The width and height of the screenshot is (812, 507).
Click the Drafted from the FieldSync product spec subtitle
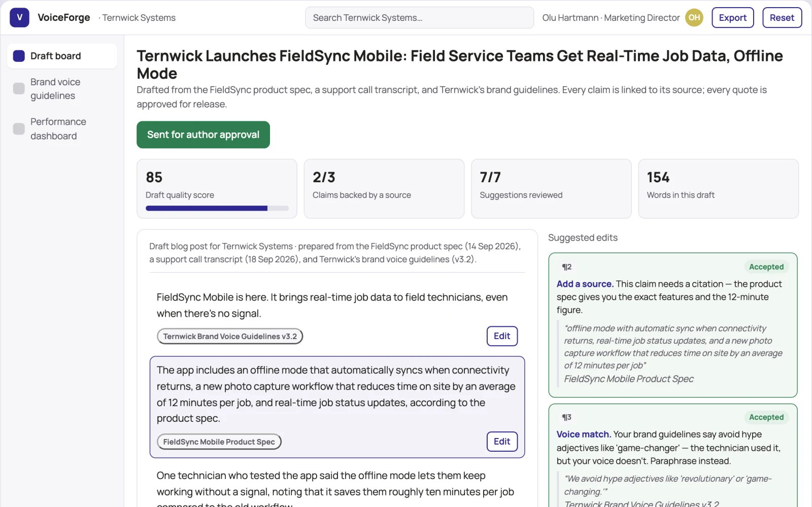coord(452,97)
